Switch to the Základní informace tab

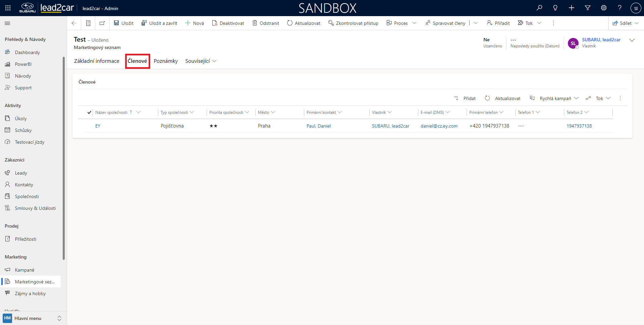click(97, 61)
